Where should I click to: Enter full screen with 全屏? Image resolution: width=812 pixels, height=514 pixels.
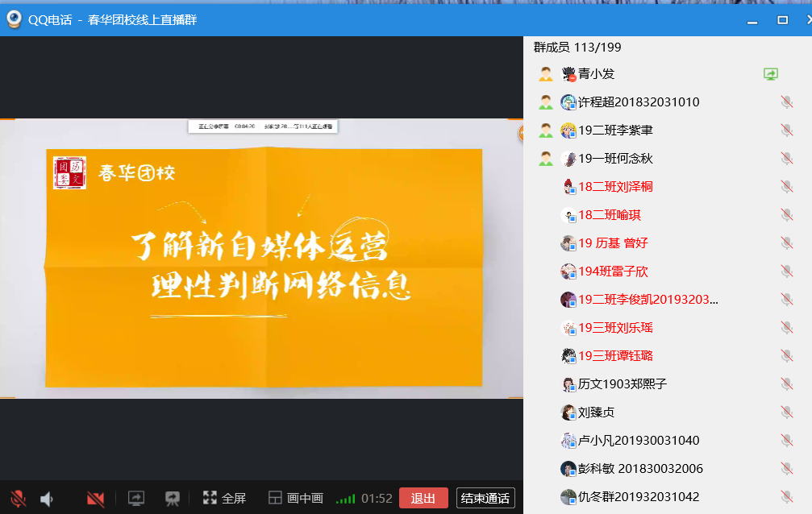224,499
